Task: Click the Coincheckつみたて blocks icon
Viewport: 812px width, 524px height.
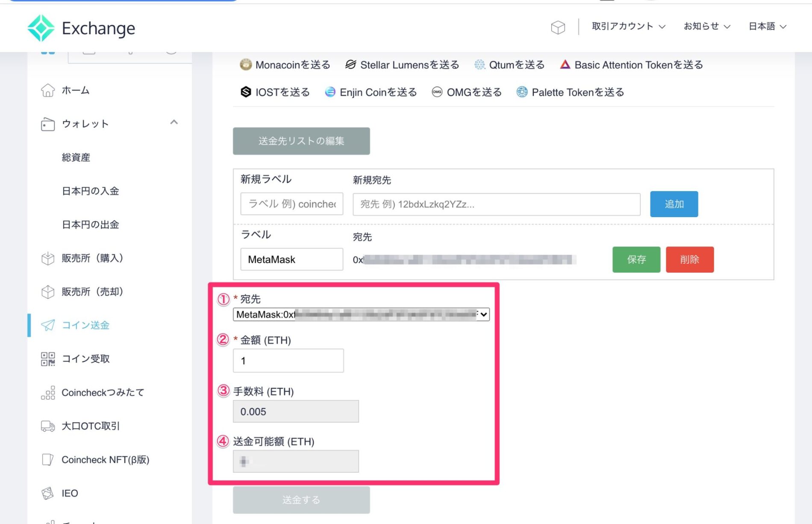Action: click(48, 392)
